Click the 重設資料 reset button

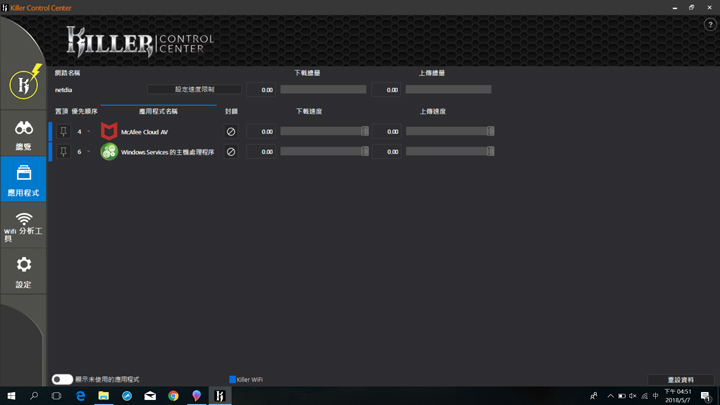[x=681, y=380]
